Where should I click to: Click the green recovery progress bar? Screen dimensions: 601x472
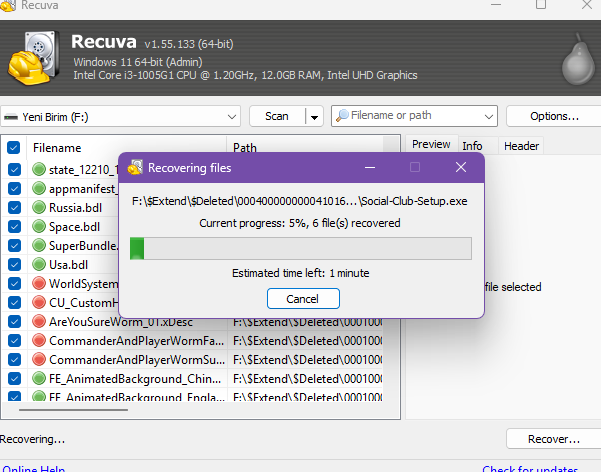pos(300,248)
